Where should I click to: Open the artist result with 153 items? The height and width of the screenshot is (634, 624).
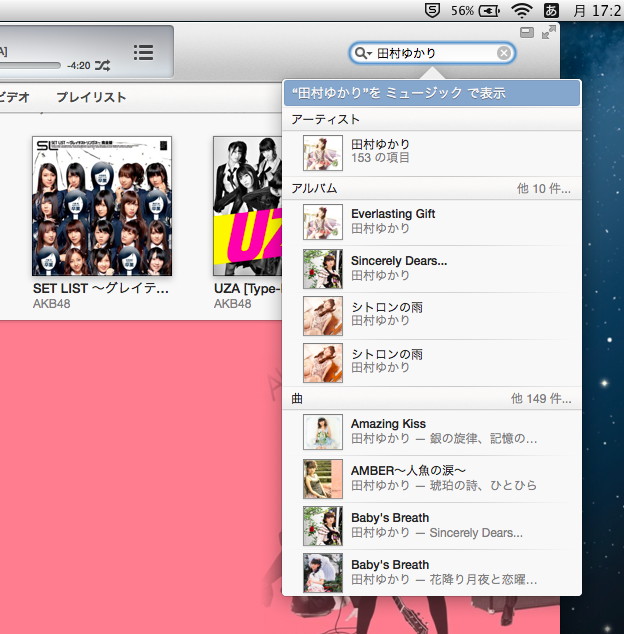click(431, 152)
